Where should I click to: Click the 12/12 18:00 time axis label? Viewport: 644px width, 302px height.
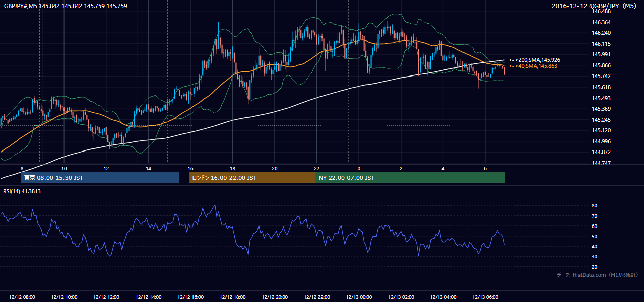click(233, 297)
